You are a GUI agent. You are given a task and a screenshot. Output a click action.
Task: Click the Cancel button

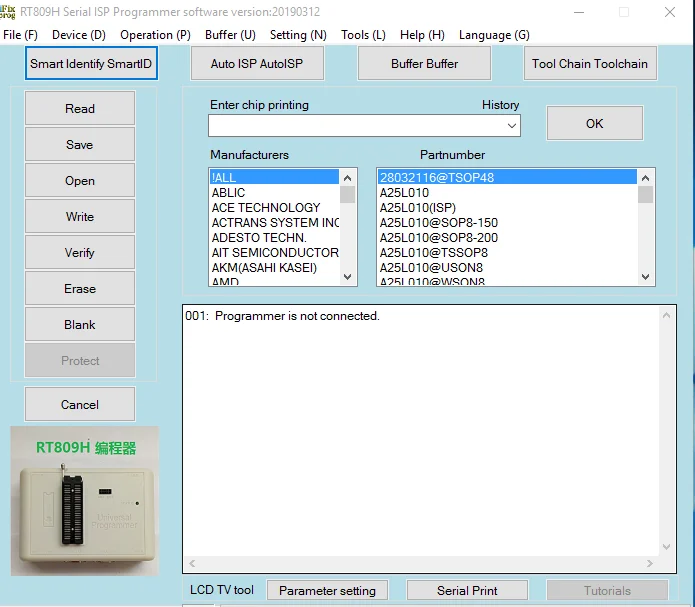click(x=80, y=404)
